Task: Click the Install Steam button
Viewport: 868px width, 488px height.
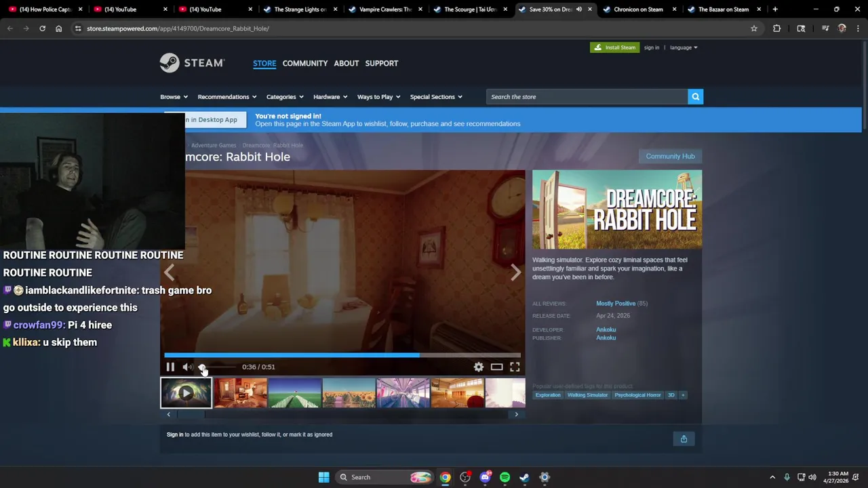Action: (x=614, y=47)
